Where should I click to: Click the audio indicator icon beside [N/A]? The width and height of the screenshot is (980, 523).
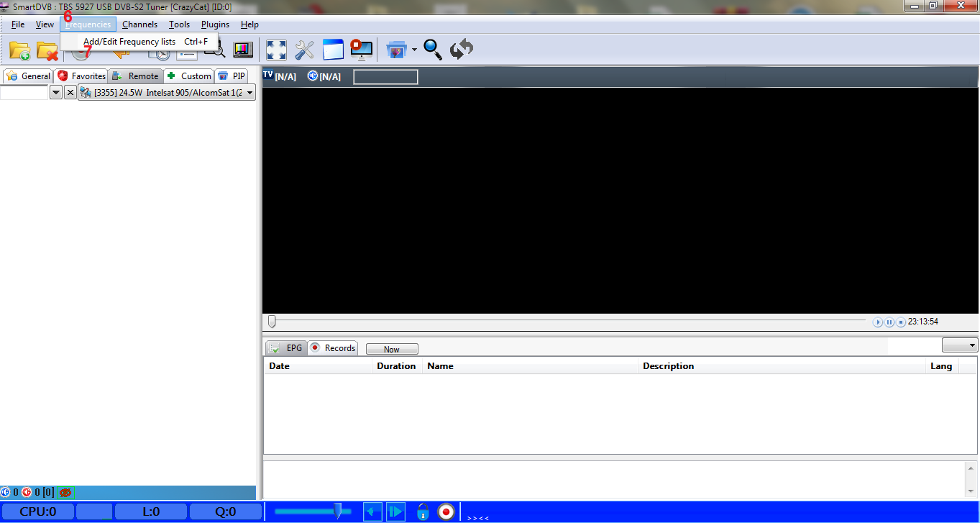[312, 76]
